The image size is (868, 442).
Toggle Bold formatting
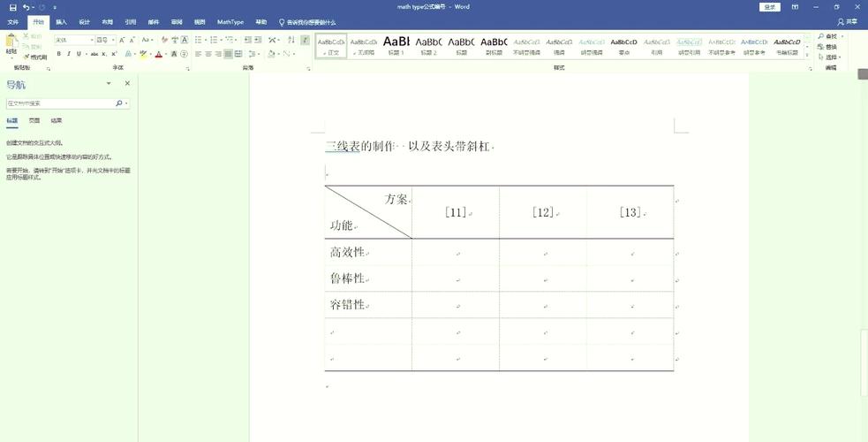pos(58,54)
